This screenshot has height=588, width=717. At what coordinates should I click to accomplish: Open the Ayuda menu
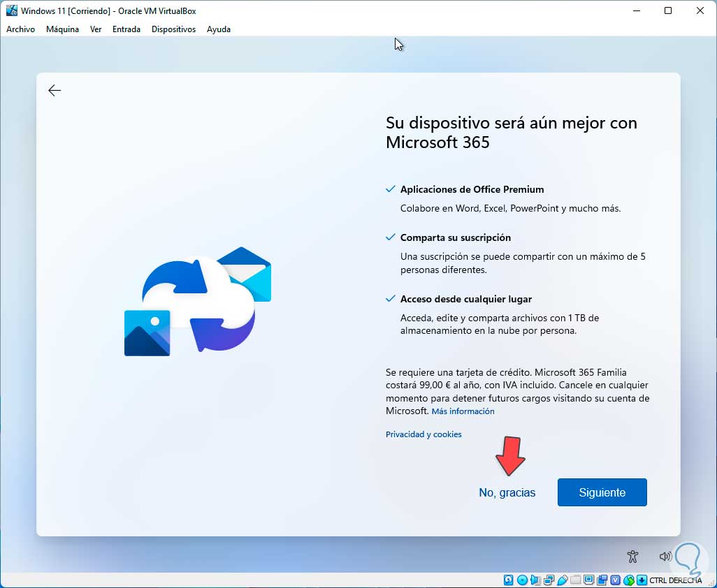point(219,29)
